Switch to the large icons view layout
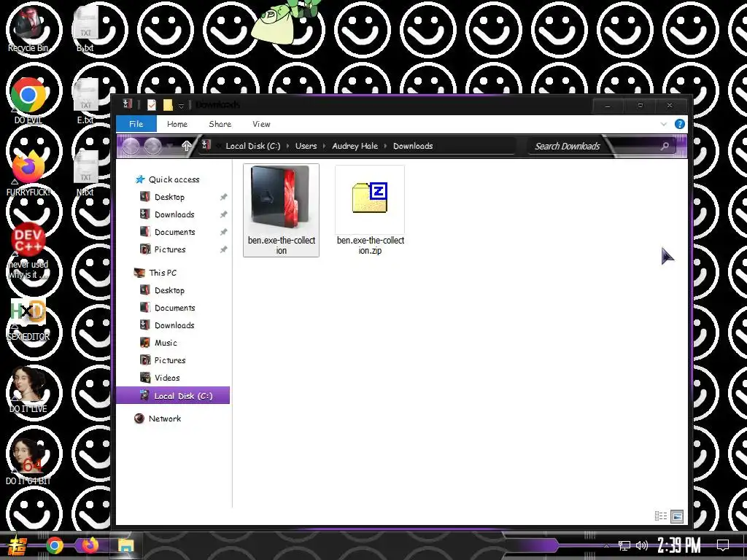The width and height of the screenshot is (747, 560). tap(677, 516)
